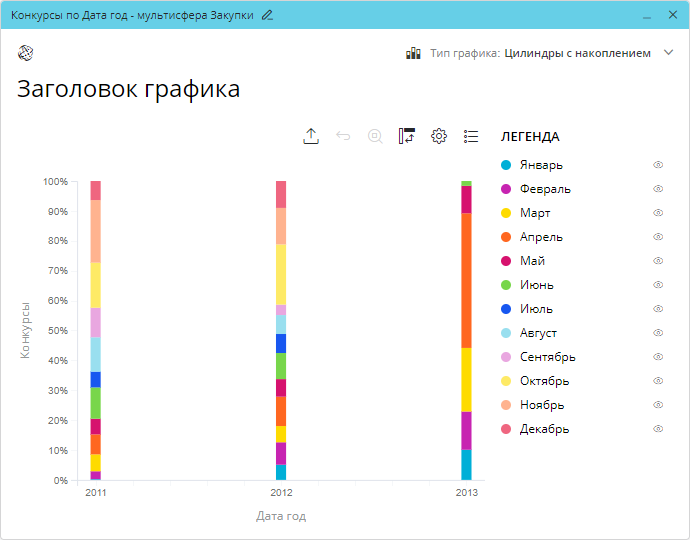Hide the Декабрь series with eye icon
Screen dimensions: 690x540
pos(658,429)
